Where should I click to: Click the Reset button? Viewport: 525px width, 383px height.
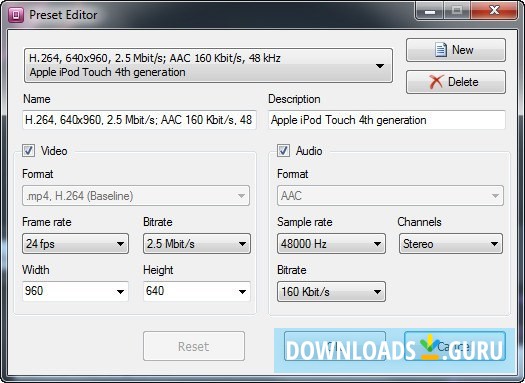(194, 346)
